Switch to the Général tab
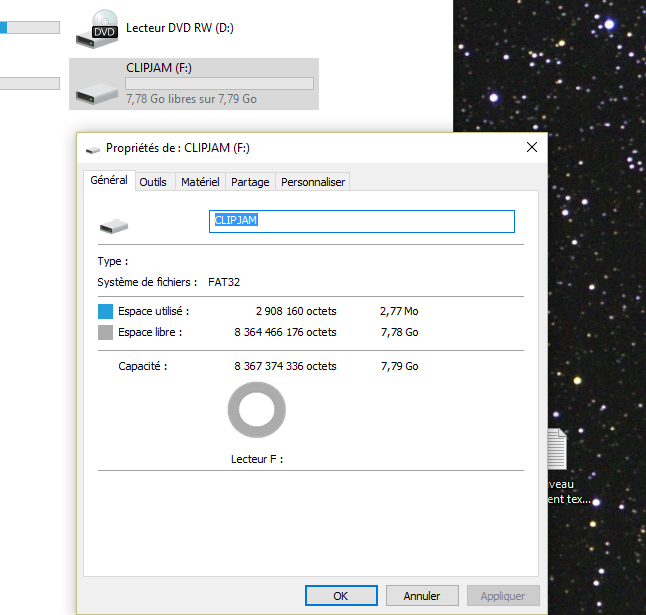This screenshot has height=615, width=646. pyautogui.click(x=109, y=180)
